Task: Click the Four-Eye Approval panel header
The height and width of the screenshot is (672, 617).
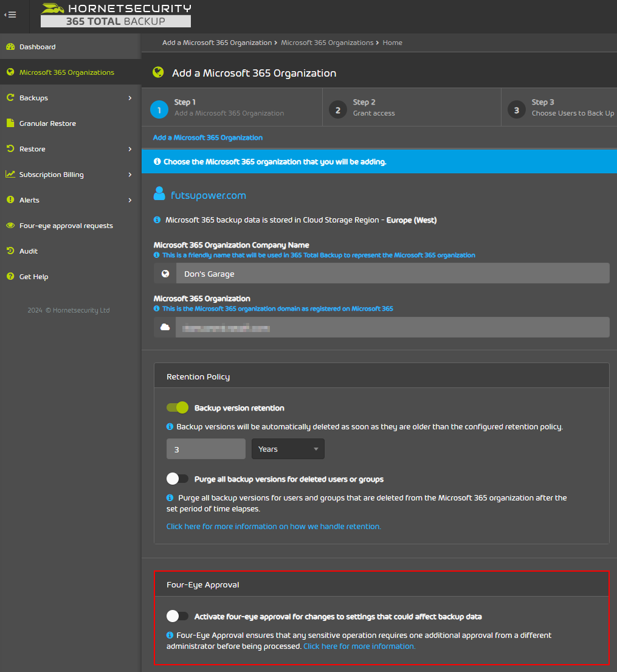Action: tap(381, 584)
